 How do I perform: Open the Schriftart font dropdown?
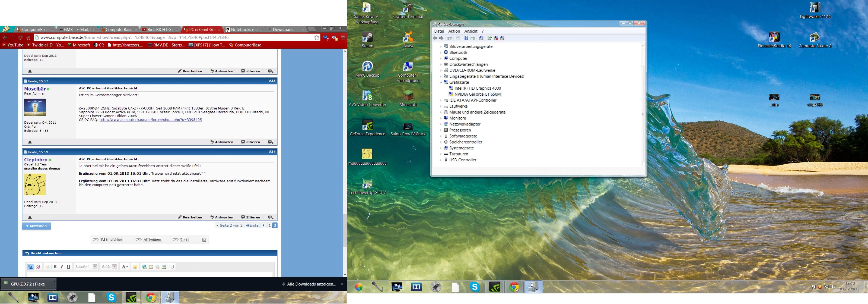point(95,267)
